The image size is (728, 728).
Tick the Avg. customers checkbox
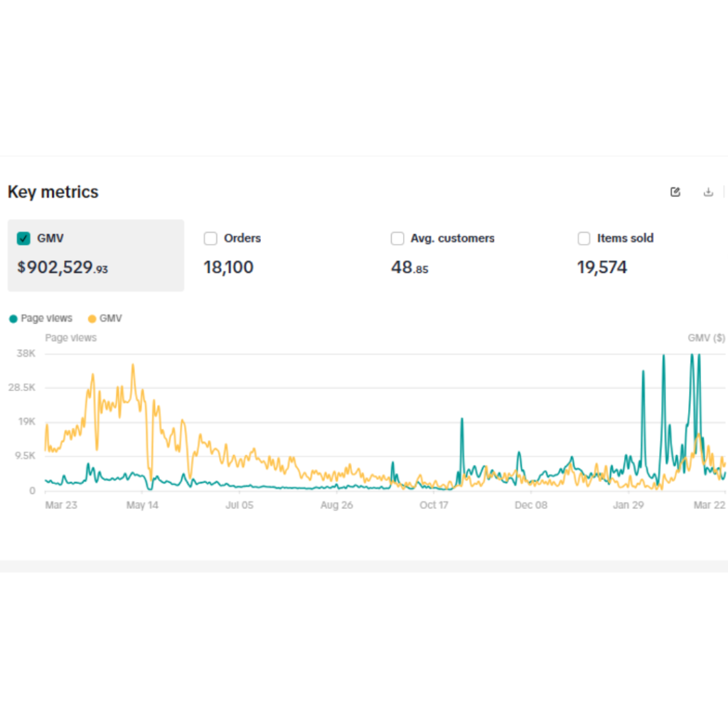(x=397, y=239)
